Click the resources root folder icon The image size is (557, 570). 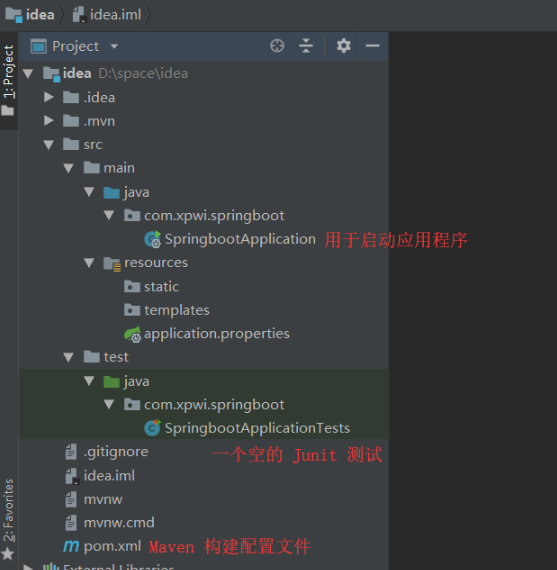pos(112,264)
